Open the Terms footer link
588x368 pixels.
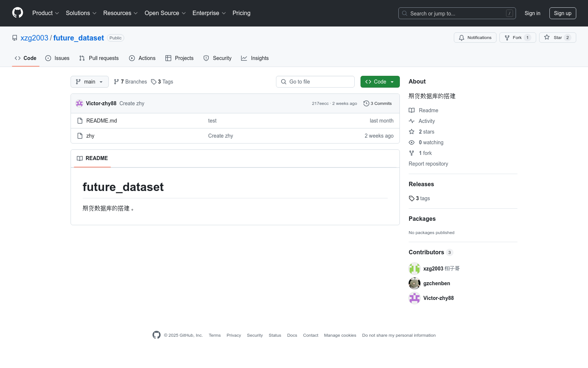coord(215,335)
